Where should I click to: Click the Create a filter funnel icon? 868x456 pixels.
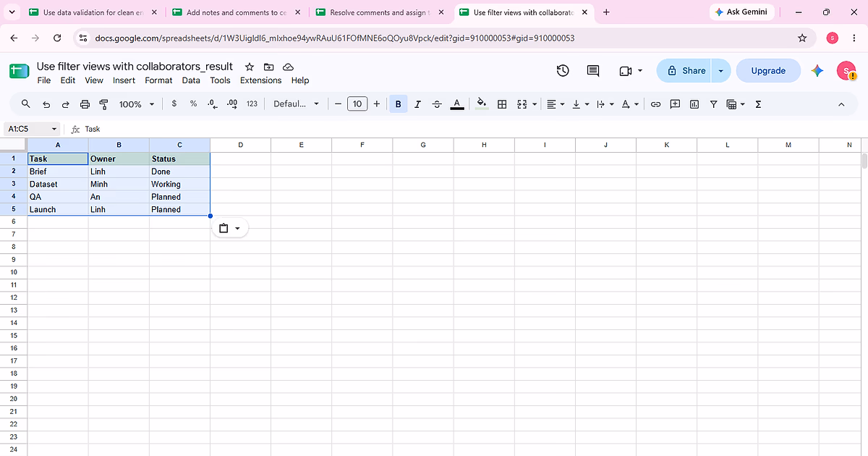coord(713,104)
